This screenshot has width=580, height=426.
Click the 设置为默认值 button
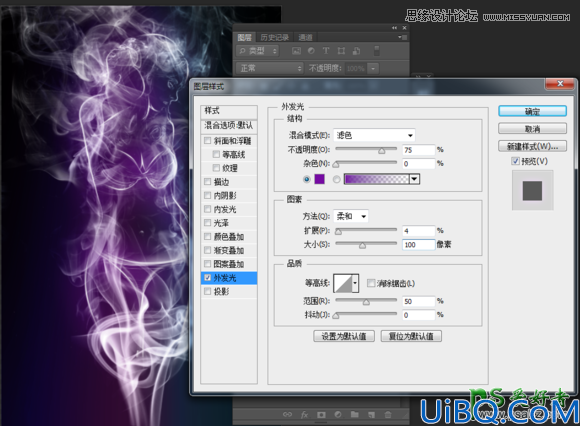pyautogui.click(x=344, y=336)
